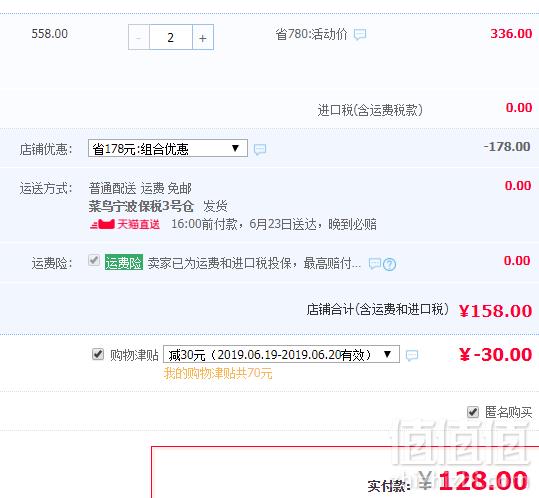Toggle the 运费险 checkbox
The height and width of the screenshot is (498, 539).
click(x=94, y=260)
